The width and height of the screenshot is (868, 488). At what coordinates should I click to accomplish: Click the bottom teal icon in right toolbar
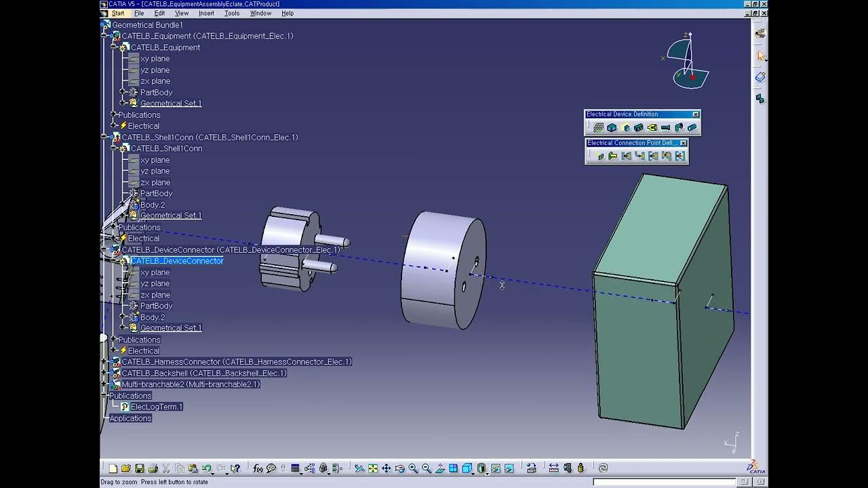click(x=760, y=99)
